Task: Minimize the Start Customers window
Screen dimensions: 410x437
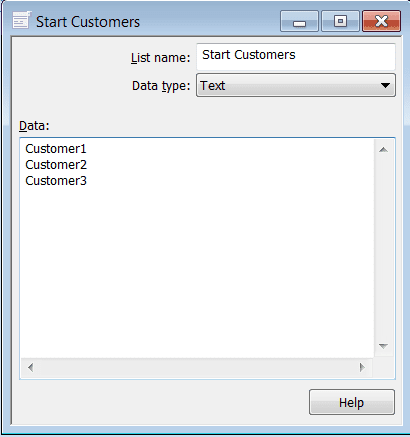Action: coord(299,21)
